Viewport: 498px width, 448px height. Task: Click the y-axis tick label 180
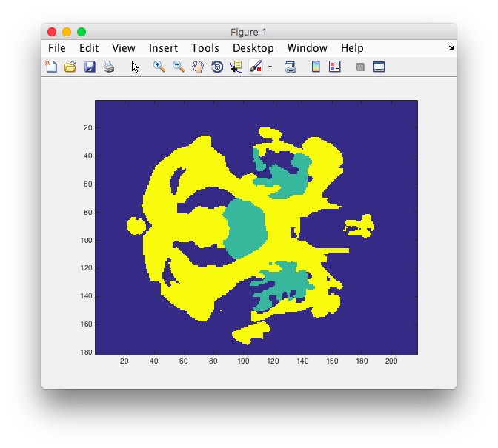click(86, 352)
